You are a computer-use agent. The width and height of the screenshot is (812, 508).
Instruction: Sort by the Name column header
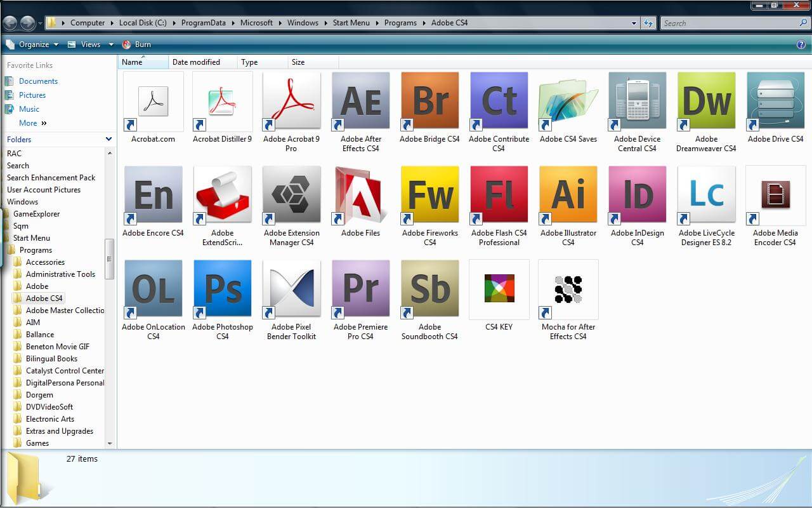click(x=143, y=62)
